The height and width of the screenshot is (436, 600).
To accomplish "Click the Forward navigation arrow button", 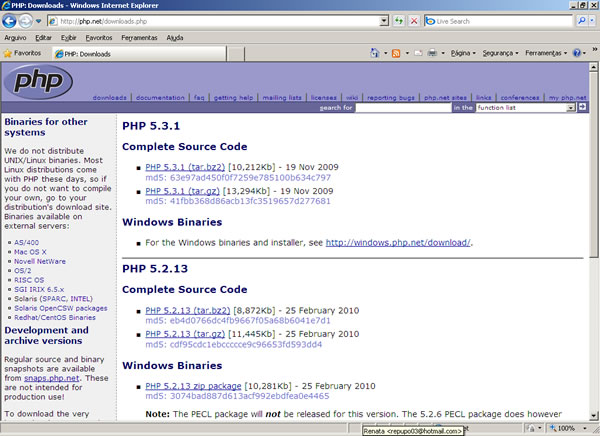I will 25,21.
